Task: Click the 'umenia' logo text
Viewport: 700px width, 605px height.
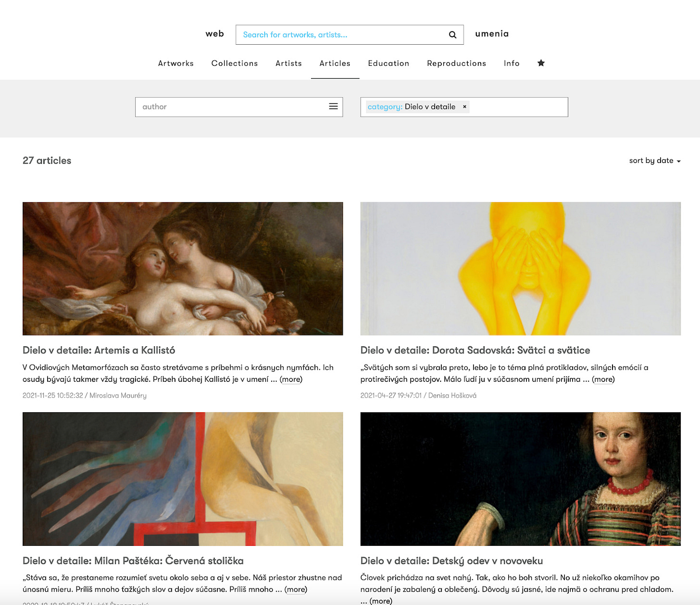Action: 492,34
